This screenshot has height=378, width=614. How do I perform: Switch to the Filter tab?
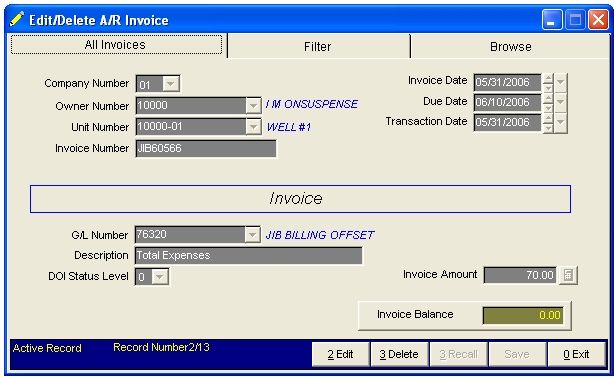[x=318, y=46]
